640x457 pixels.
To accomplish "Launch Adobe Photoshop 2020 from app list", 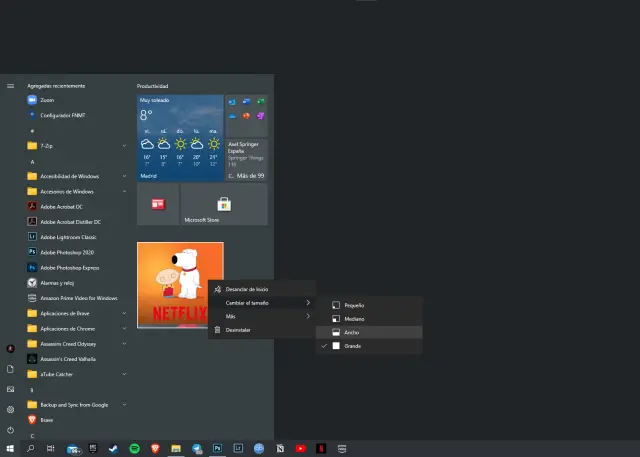I will [x=62, y=253].
